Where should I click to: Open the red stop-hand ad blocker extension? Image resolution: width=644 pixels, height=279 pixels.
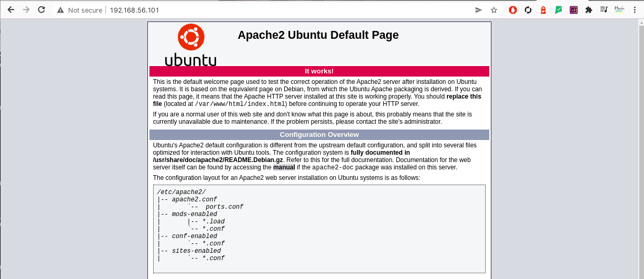513,10
